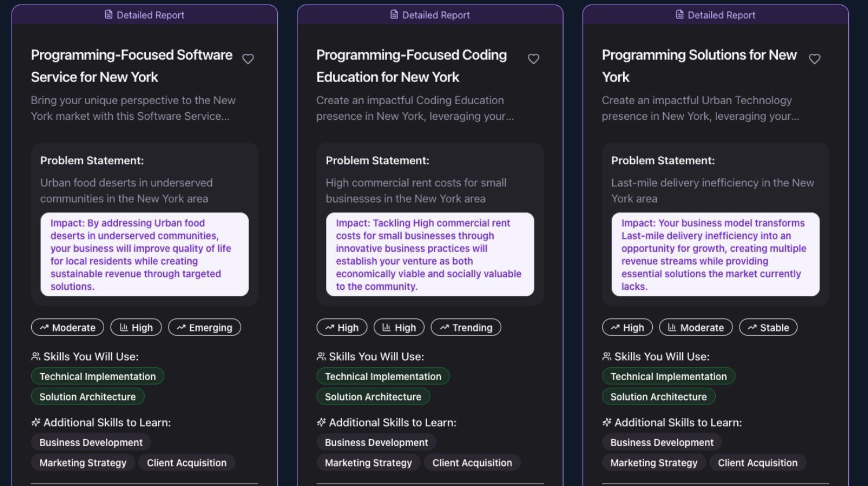Select Technical Implementation tag in first card
Viewport: 868px width, 486px height.
97,377
